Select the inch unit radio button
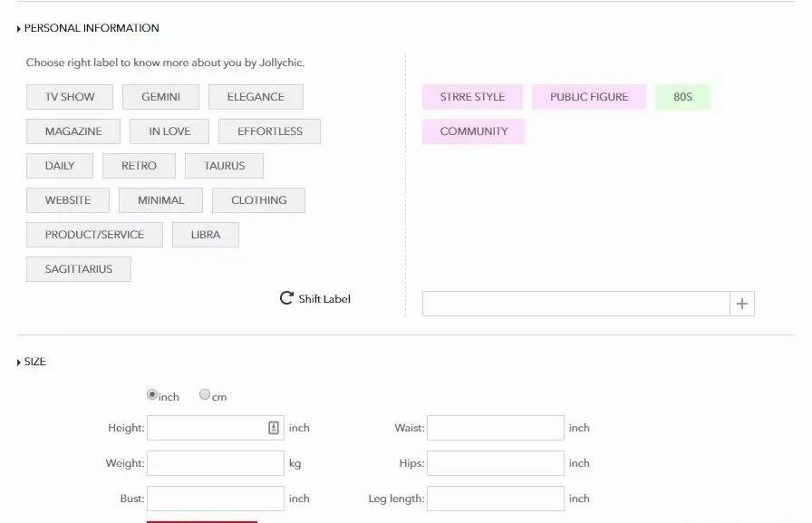This screenshot has height=523, width=812. (x=152, y=394)
